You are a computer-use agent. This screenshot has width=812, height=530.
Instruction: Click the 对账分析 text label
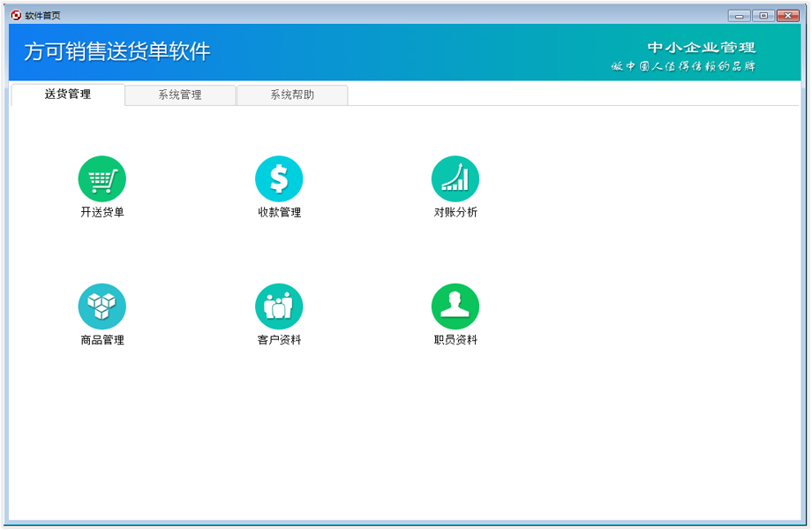coord(455,212)
